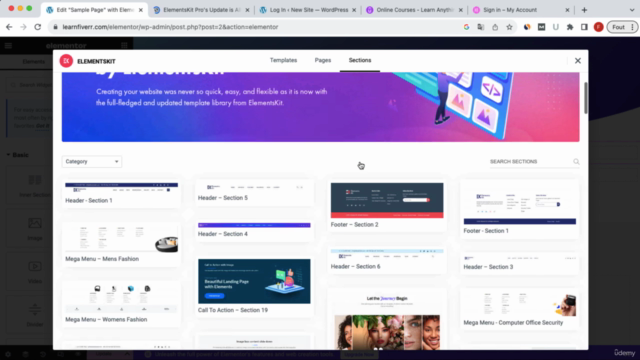Open the Extensions puzzle icon
Viewport: 640px width, 360px height.
click(570, 27)
